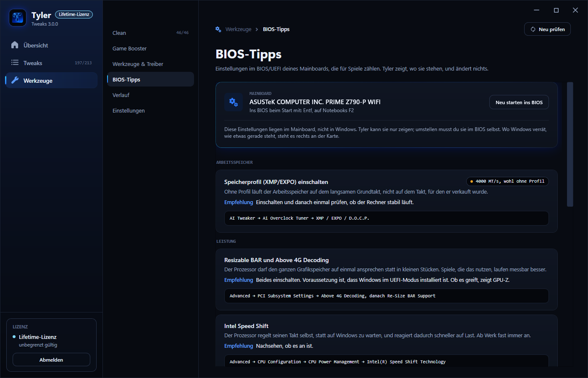588x378 pixels.
Task: Click the vertical scrollbar of the tips list
Action: click(570, 144)
